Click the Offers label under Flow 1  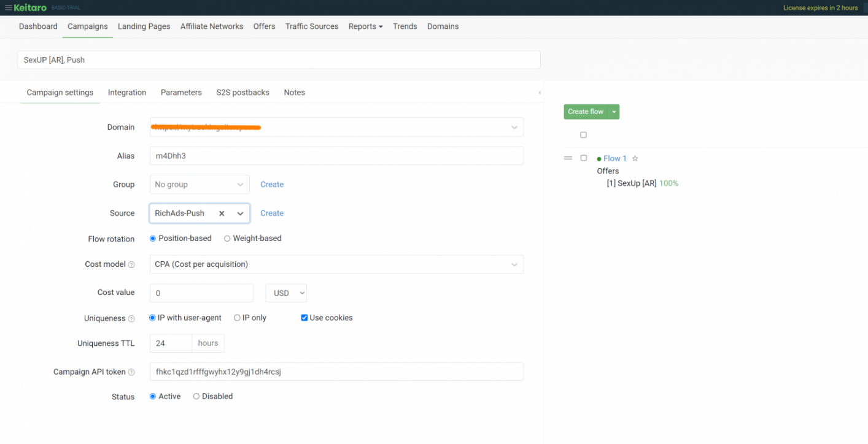pos(608,171)
